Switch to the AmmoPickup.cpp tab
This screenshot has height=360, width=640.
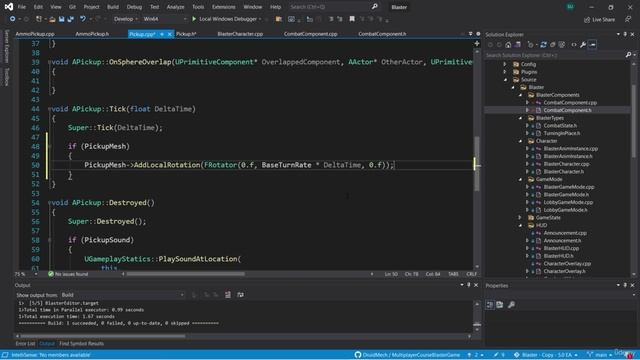pyautogui.click(x=35, y=34)
